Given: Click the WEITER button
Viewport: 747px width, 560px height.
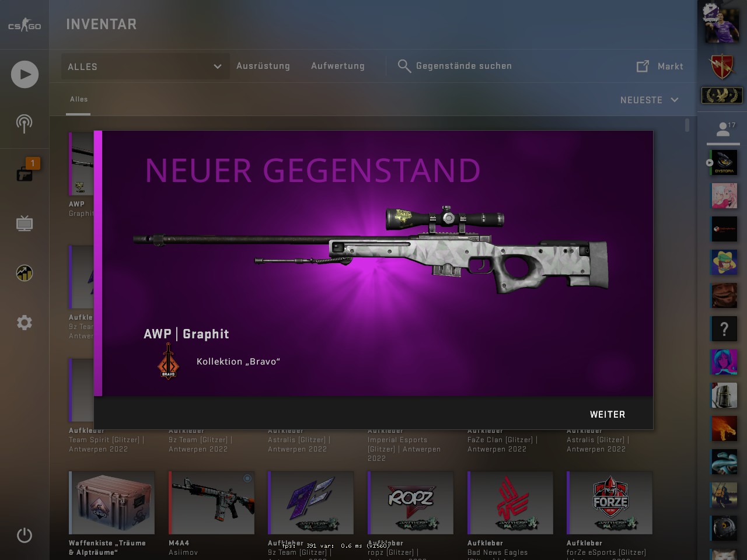Looking at the screenshot, I should (x=608, y=414).
